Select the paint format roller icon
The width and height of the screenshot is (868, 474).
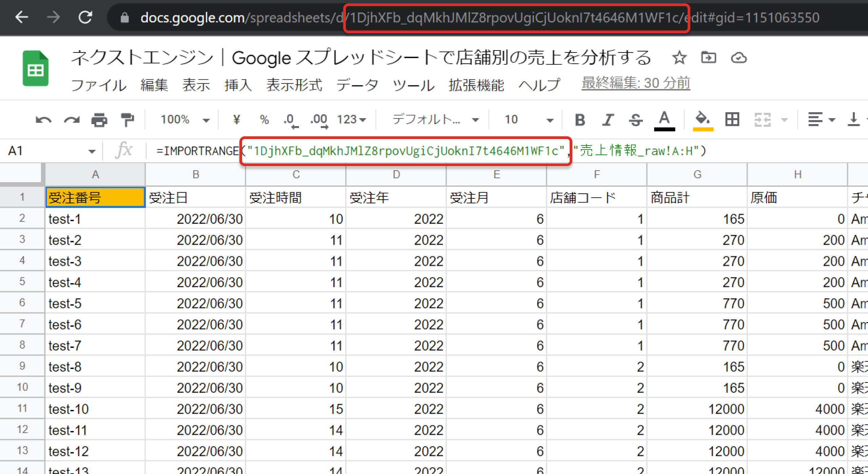point(127,120)
